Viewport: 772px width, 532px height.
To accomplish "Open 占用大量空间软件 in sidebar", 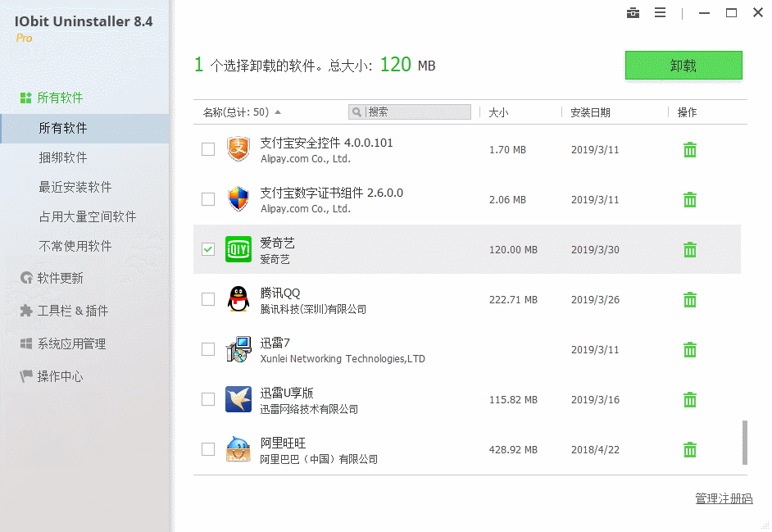I will click(88, 216).
